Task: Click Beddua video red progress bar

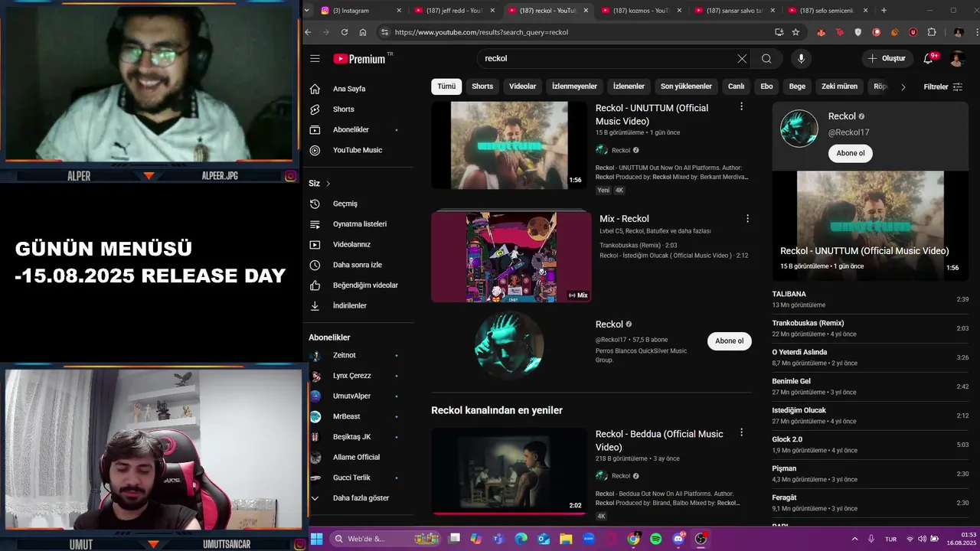Action: pos(509,514)
